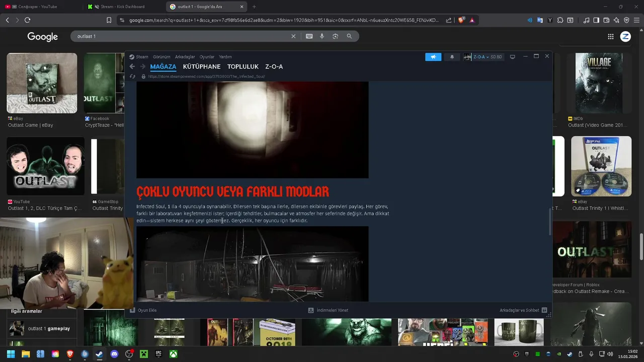Open the Windows Start menu
The width and height of the screenshot is (644, 362).
pyautogui.click(x=11, y=354)
